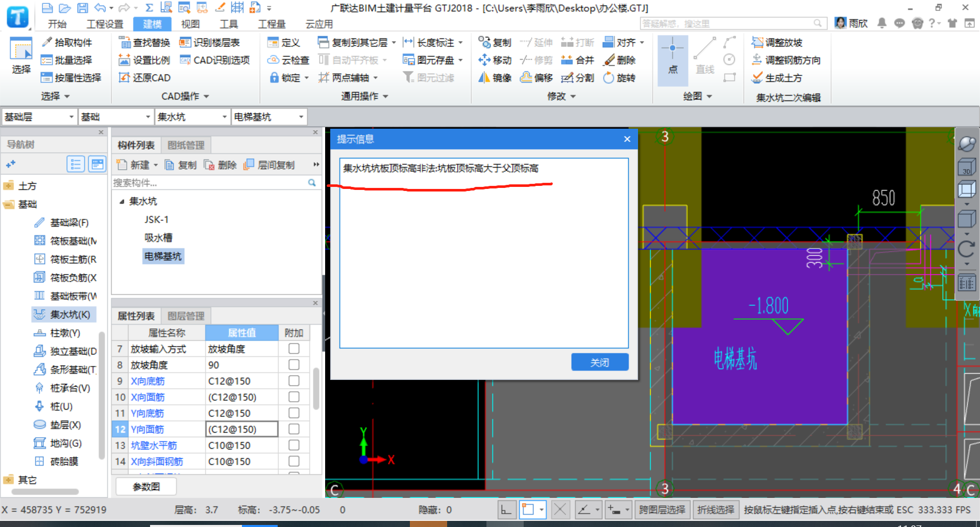Click the 合并 merge tool
Screen dimensions: 980x527
pyautogui.click(x=578, y=60)
